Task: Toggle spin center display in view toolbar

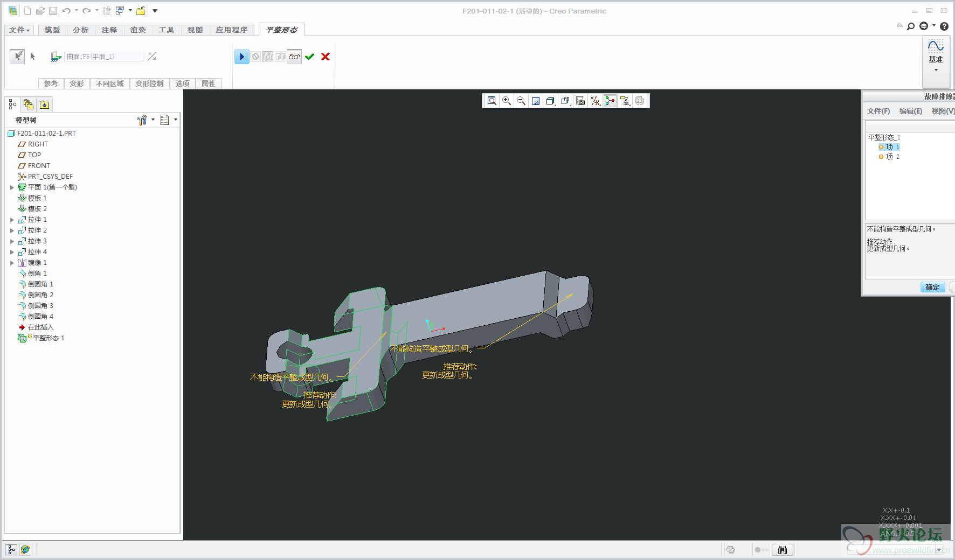Action: point(610,101)
